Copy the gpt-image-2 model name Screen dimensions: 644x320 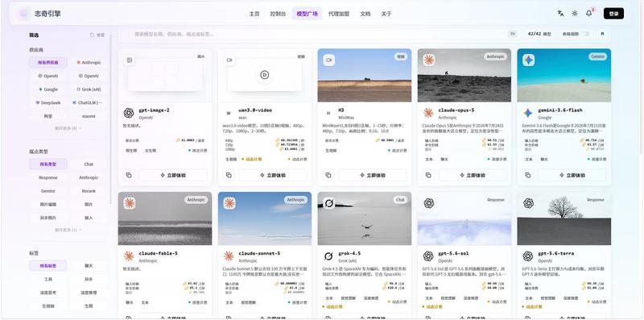[x=129, y=175]
